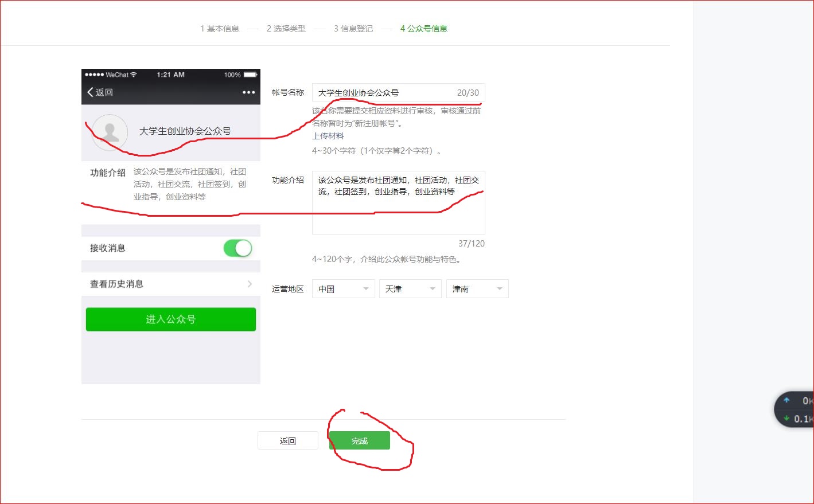Click into the 帐号名称 input field

(x=399, y=93)
